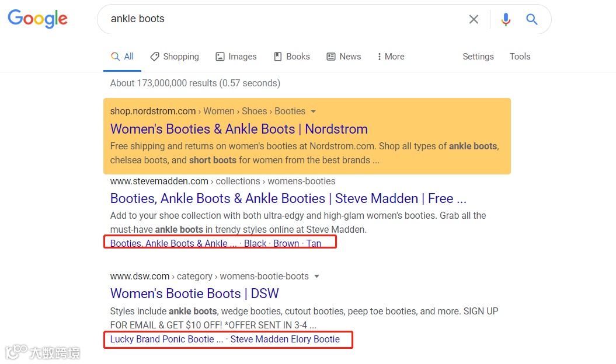The image size is (616, 364).
Task: Switch to News results
Action: tap(343, 57)
